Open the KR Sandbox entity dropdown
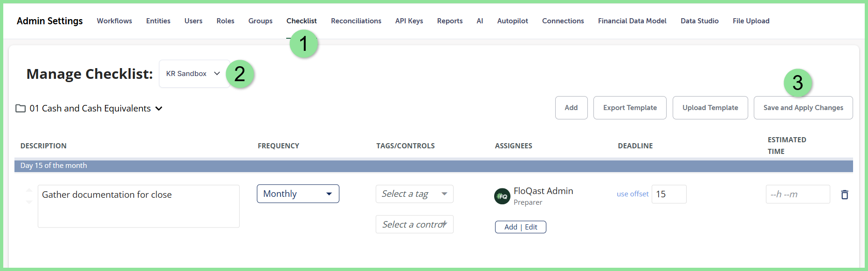 click(x=194, y=74)
